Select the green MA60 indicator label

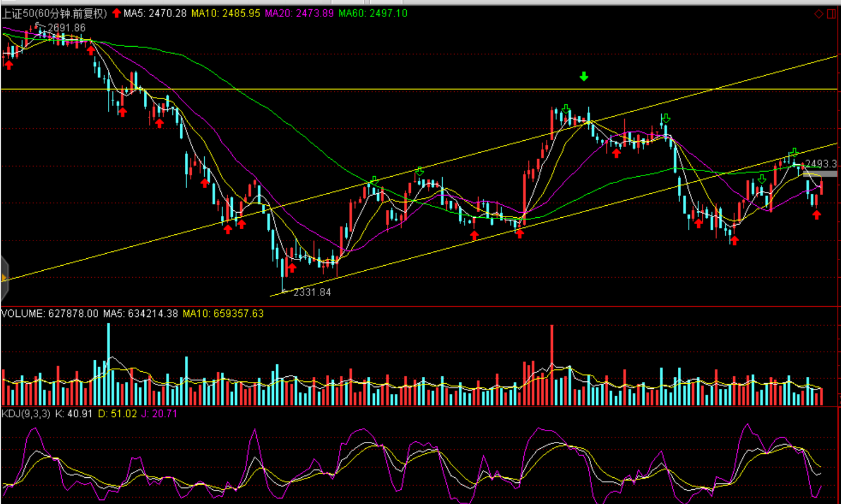pos(373,13)
